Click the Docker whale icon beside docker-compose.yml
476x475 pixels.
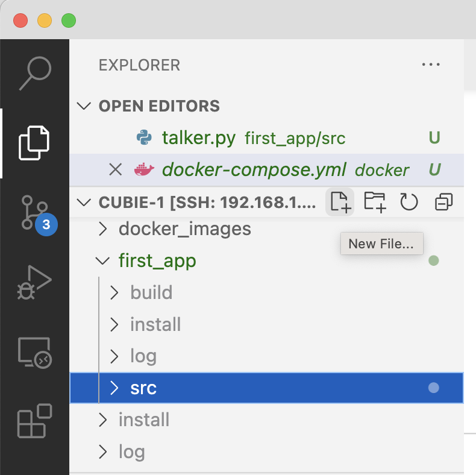pyautogui.click(x=144, y=169)
